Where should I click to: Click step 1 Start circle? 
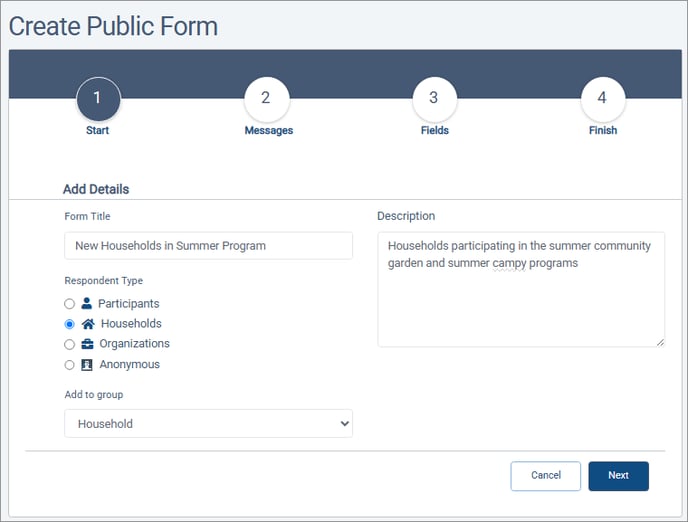pyautogui.click(x=98, y=99)
